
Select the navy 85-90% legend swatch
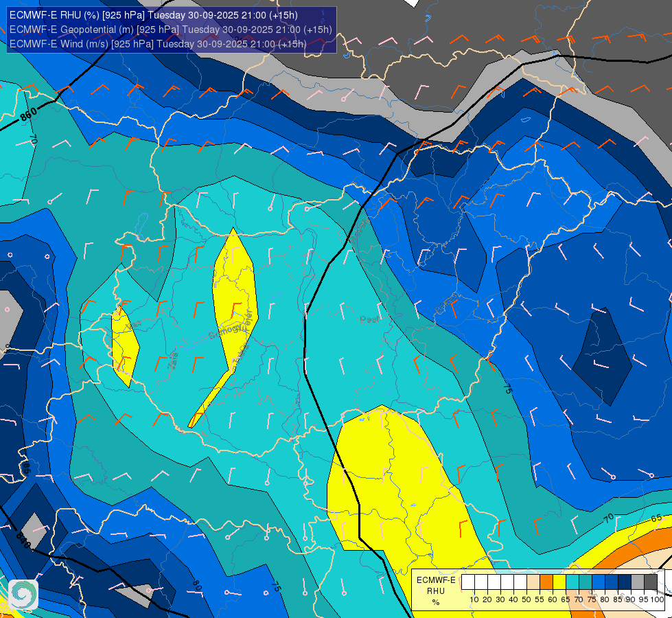625,582
